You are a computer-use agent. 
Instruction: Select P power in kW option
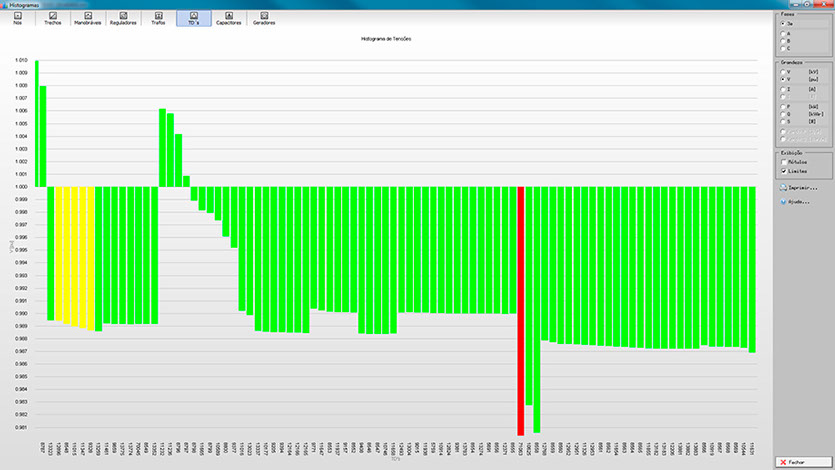(x=783, y=105)
